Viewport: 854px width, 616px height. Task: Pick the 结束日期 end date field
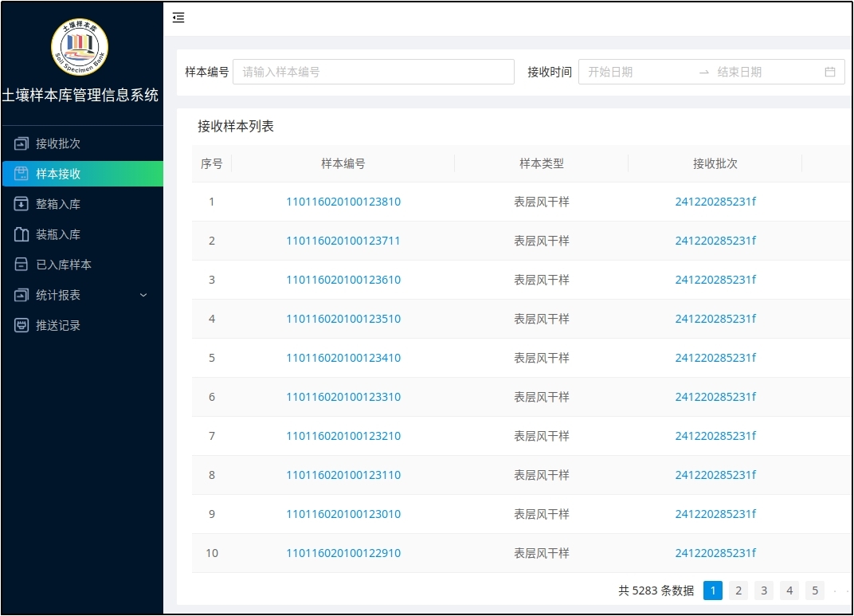coord(765,72)
